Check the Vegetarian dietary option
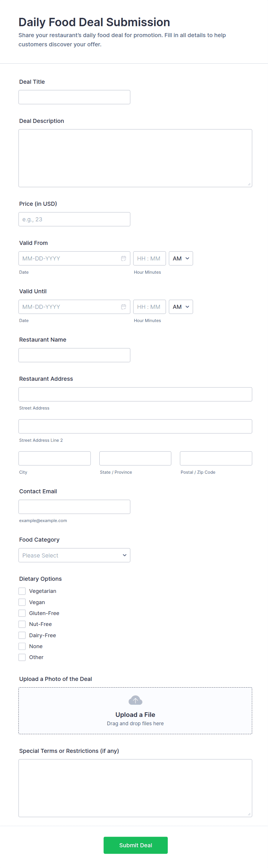268x868 pixels. (22, 591)
